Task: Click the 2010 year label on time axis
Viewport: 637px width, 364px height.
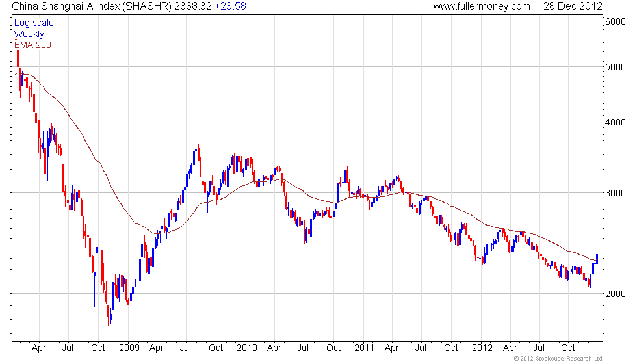Action: tap(246, 348)
